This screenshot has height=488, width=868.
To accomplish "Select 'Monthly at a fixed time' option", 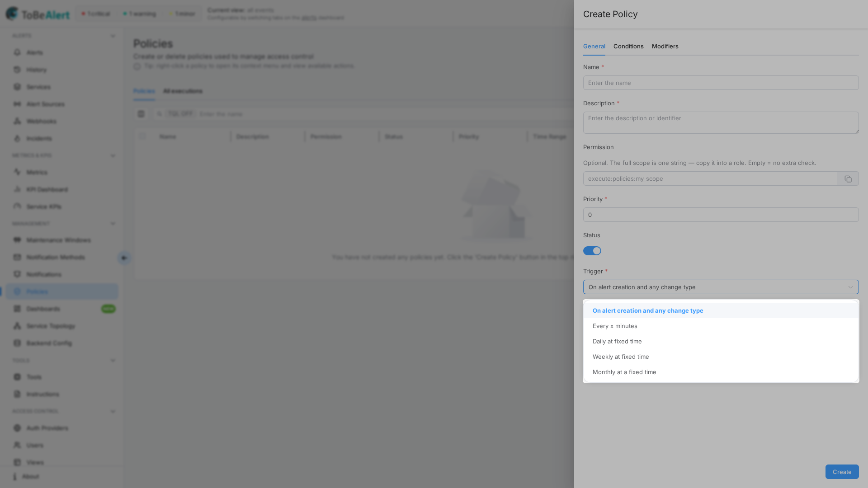I will click(x=721, y=372).
